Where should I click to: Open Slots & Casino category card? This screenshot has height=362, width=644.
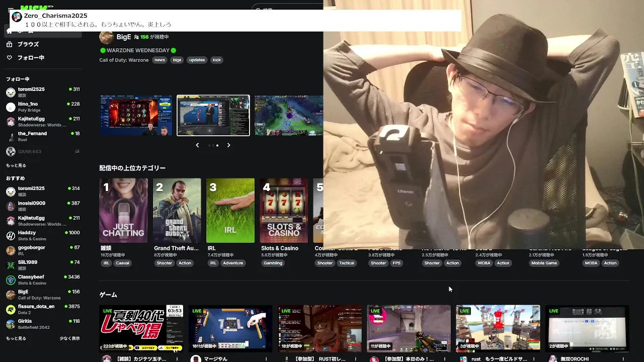pos(284,210)
